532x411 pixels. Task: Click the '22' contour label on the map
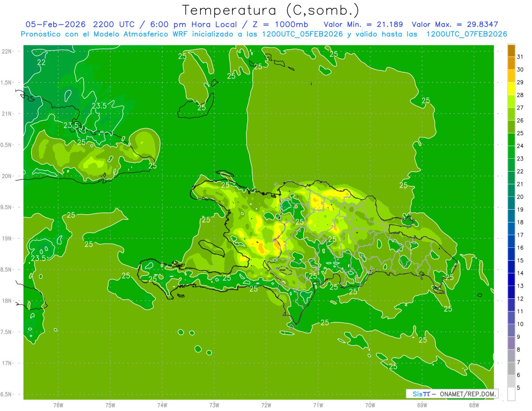coord(41,63)
